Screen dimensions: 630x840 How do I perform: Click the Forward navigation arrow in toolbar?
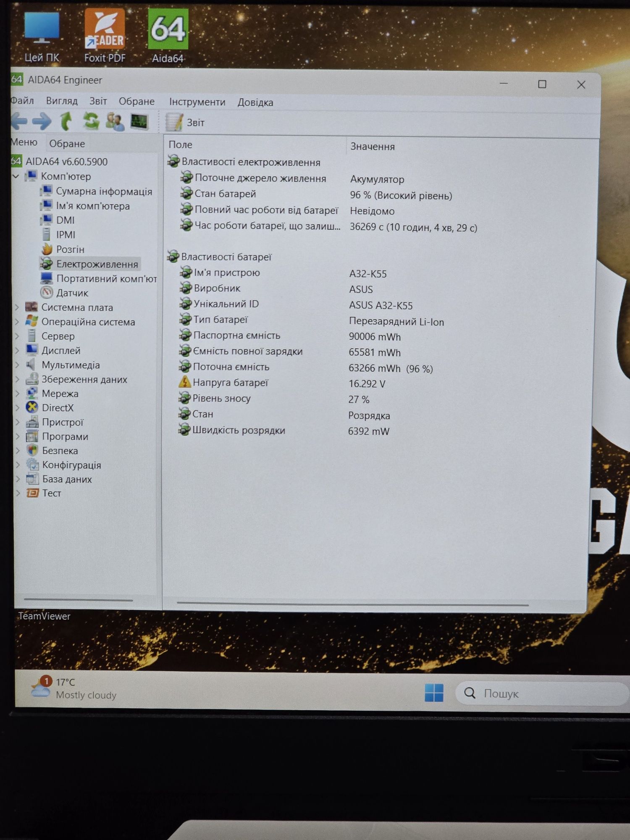42,121
